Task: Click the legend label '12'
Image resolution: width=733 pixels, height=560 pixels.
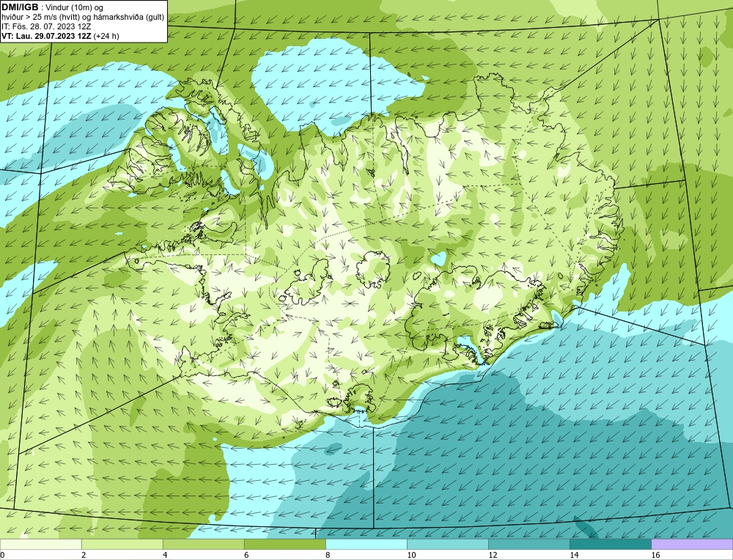Action: (x=493, y=555)
